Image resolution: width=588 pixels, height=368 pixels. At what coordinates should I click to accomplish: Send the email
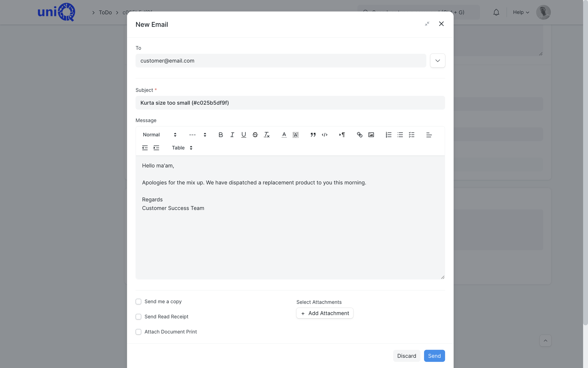pyautogui.click(x=434, y=356)
